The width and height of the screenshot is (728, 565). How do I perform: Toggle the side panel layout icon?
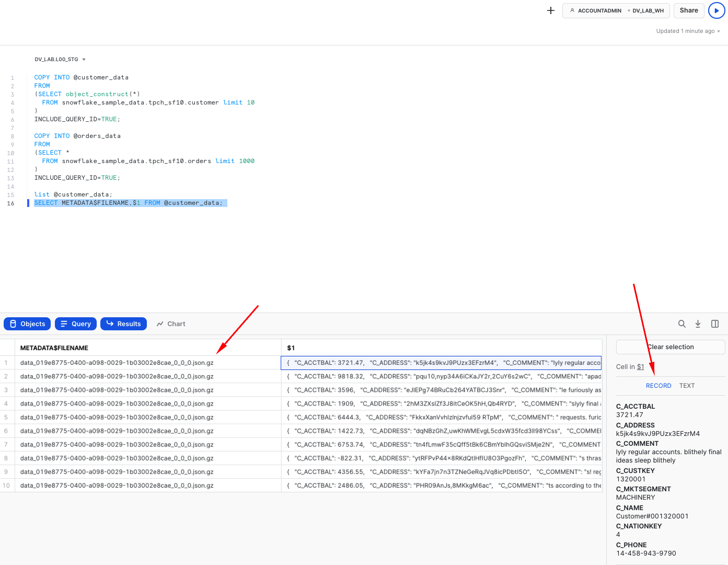click(715, 324)
